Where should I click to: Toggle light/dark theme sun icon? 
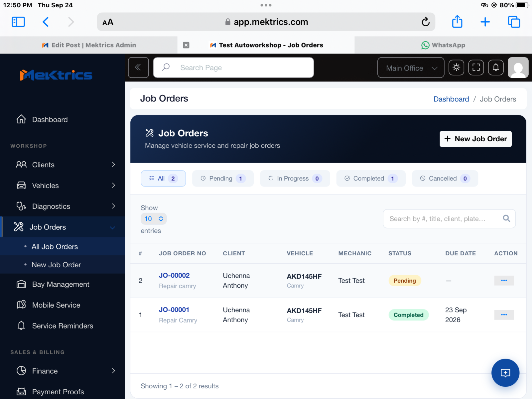click(x=456, y=67)
